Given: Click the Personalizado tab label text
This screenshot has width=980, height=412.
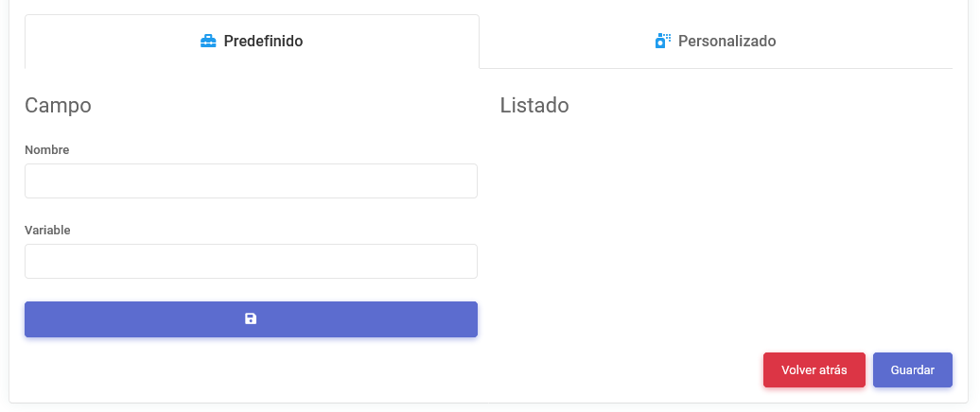Looking at the screenshot, I should pyautogui.click(x=726, y=42).
